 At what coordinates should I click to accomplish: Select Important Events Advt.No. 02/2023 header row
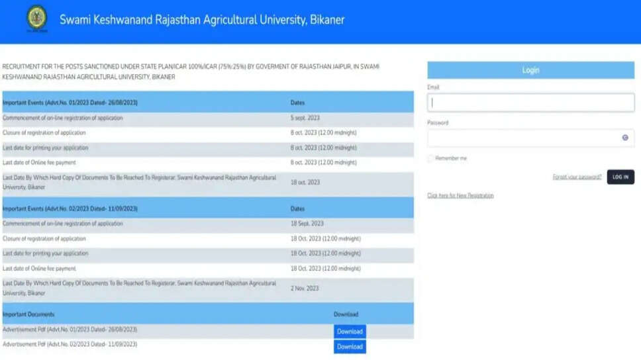(70, 208)
